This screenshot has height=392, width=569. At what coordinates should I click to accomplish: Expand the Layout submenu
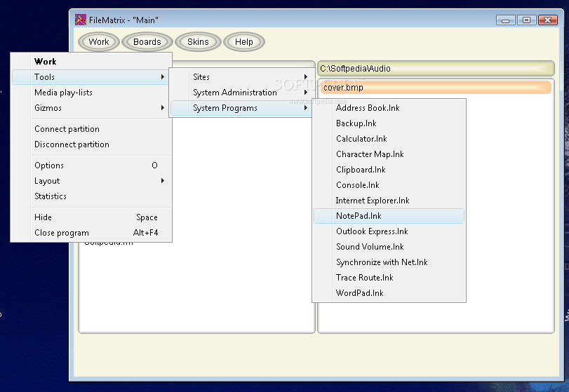pos(91,181)
